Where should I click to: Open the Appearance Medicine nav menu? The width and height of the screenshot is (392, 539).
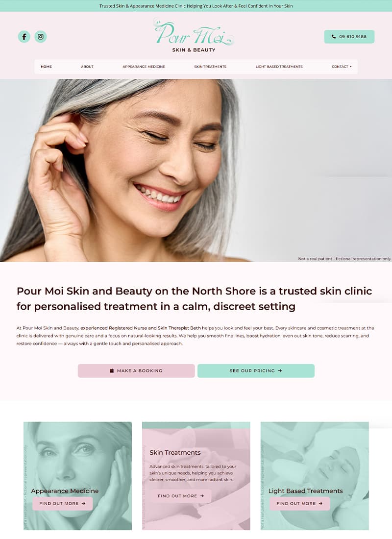pyautogui.click(x=144, y=67)
